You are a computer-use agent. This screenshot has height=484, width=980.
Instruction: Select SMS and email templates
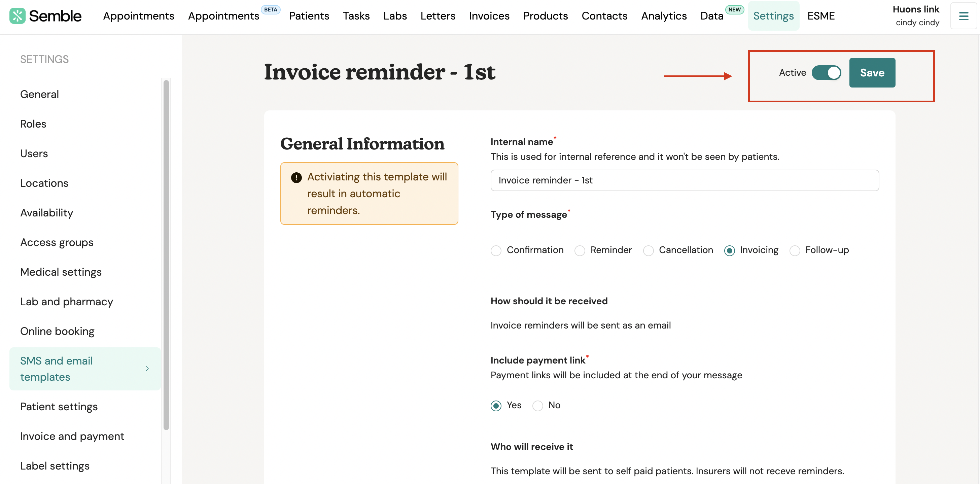coord(85,369)
